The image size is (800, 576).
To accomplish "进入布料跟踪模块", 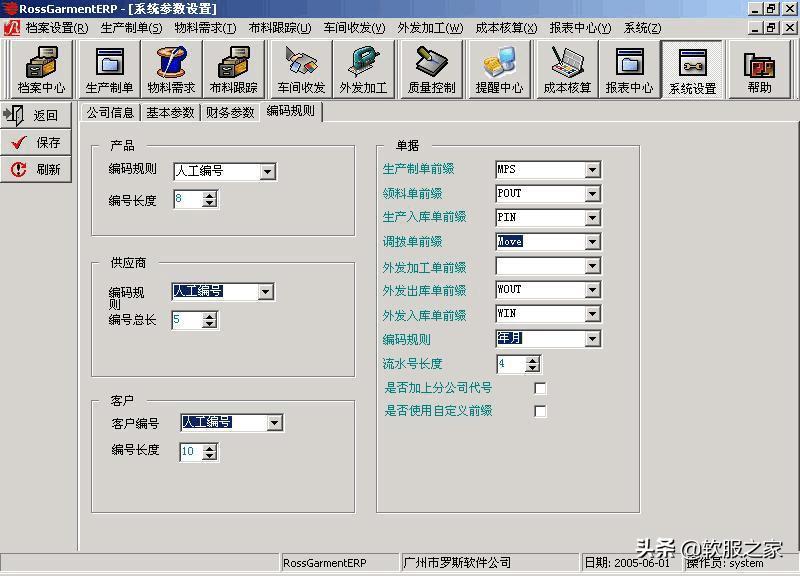I will click(234, 68).
